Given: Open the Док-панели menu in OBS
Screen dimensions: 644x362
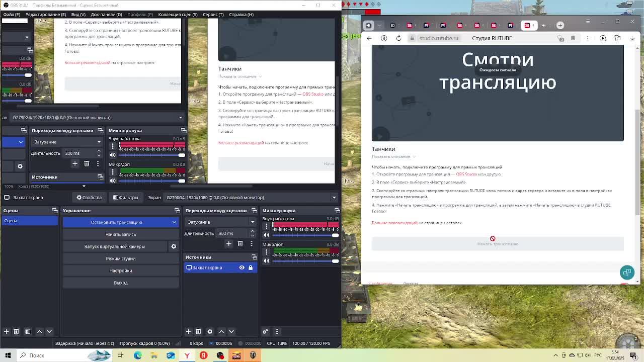Looking at the screenshot, I should pyautogui.click(x=106, y=15).
